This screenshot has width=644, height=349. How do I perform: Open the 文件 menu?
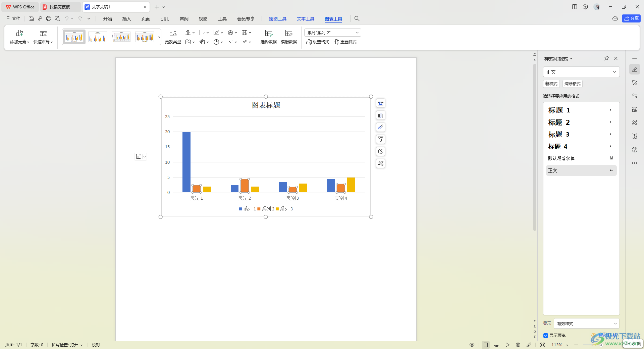(13, 19)
